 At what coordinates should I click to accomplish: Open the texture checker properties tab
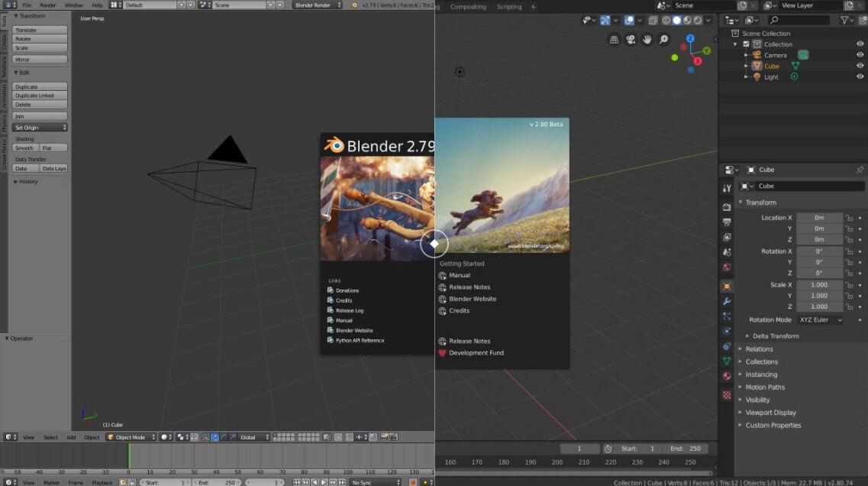pos(727,395)
